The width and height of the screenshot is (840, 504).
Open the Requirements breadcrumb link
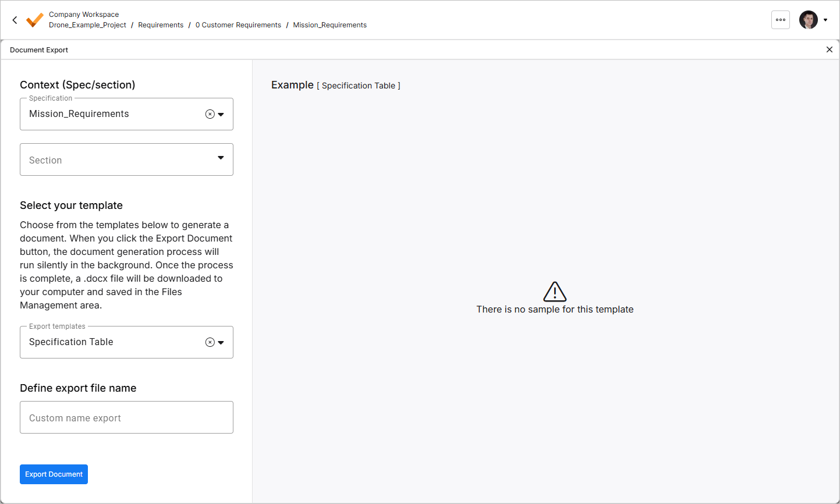click(x=161, y=25)
